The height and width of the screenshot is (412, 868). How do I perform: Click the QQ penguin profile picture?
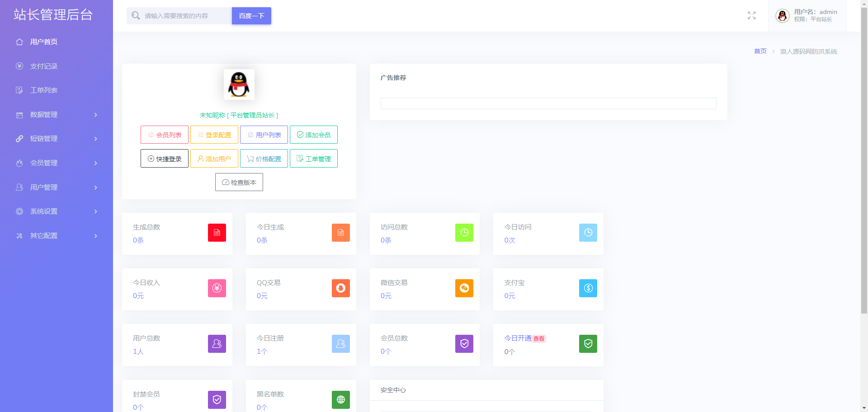pyautogui.click(x=239, y=84)
